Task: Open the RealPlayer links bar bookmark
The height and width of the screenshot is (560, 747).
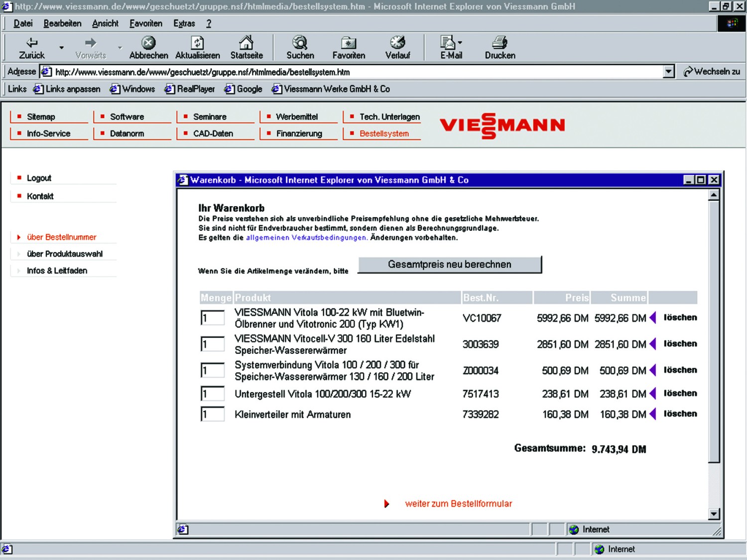Action: click(x=190, y=89)
